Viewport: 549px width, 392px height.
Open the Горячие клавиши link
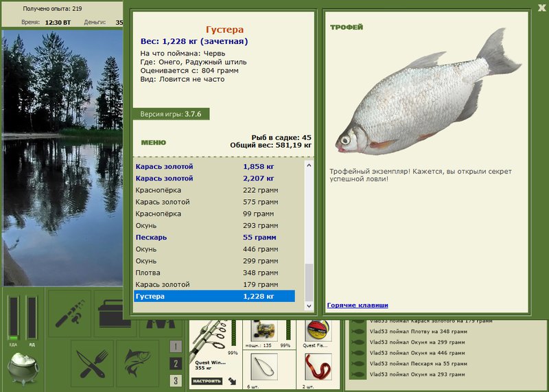358,305
